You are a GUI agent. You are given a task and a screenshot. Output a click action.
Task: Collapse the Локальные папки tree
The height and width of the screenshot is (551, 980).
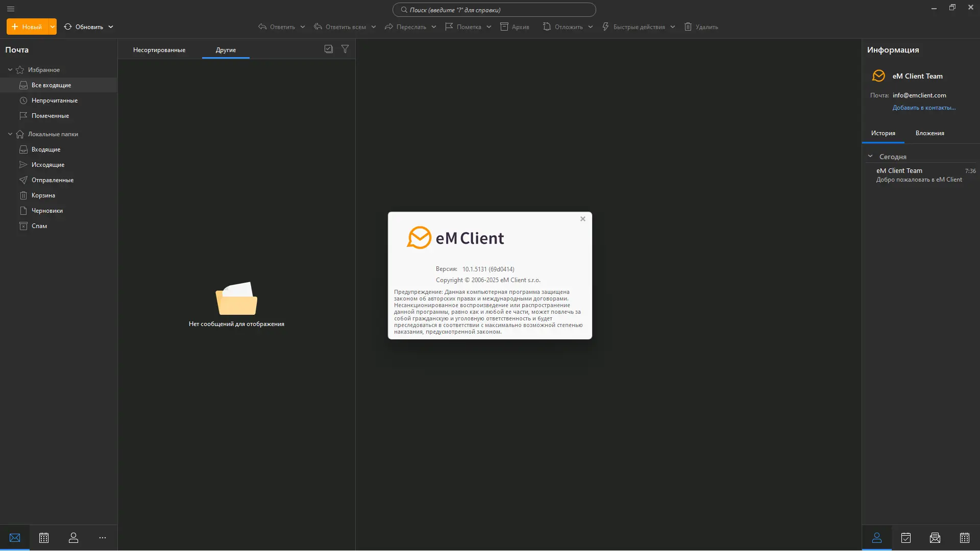(10, 134)
